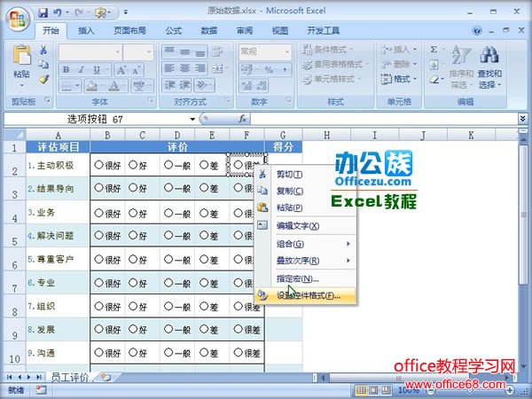This screenshot has width=532, height=399.
Task: Click the Increase Font Size icon
Action: (x=121, y=70)
